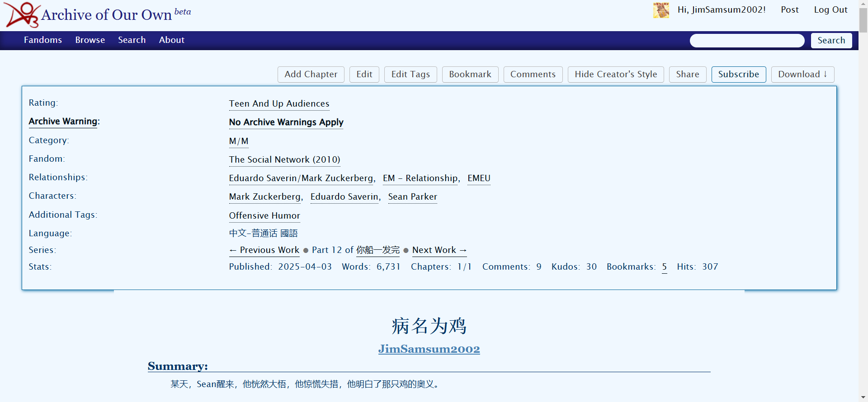This screenshot has width=868, height=402.
Task: Click the word count 6,731
Action: 388,267
